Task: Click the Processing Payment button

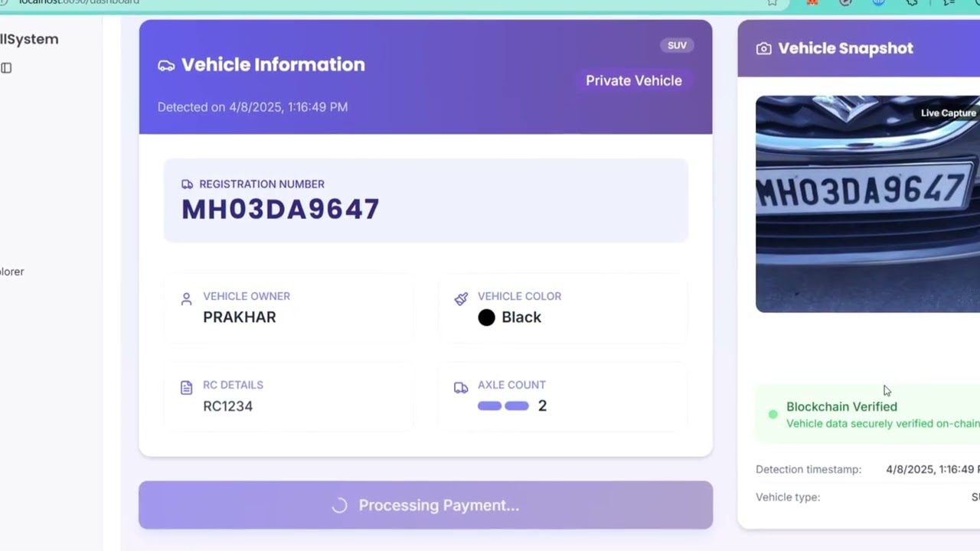Action: [x=426, y=505]
